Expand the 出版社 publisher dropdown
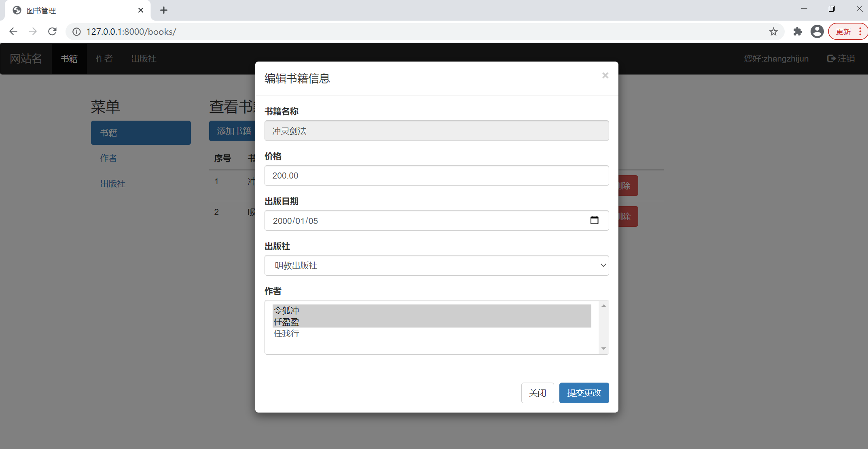868x449 pixels. [x=436, y=266]
